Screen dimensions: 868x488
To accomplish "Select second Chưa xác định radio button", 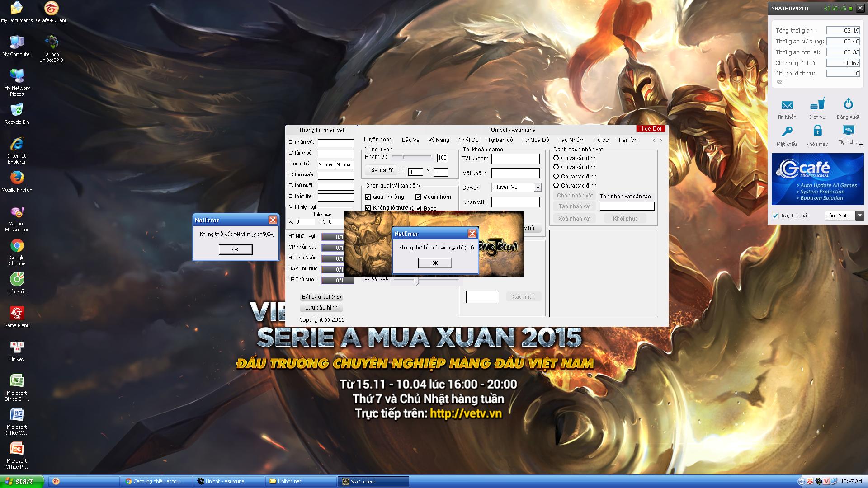I will [x=556, y=167].
